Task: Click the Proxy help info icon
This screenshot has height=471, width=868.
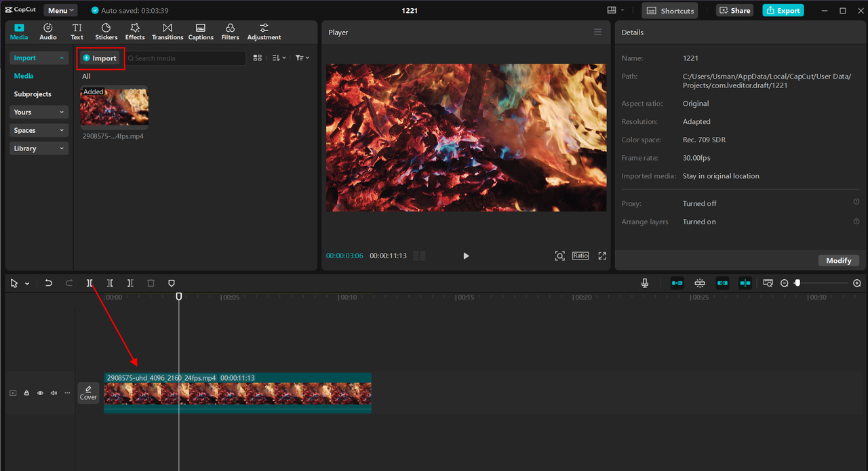Action: pyautogui.click(x=856, y=202)
